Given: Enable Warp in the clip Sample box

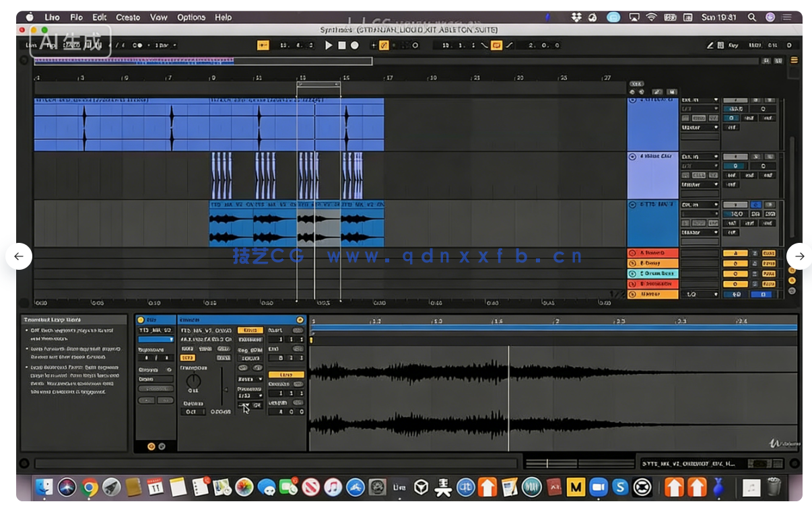Looking at the screenshot, I should 252,330.
